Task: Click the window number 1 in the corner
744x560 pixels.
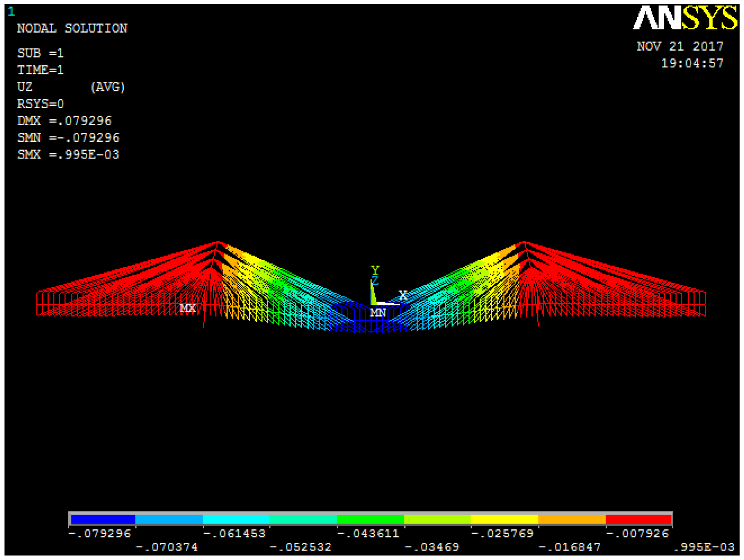Action: [x=11, y=11]
